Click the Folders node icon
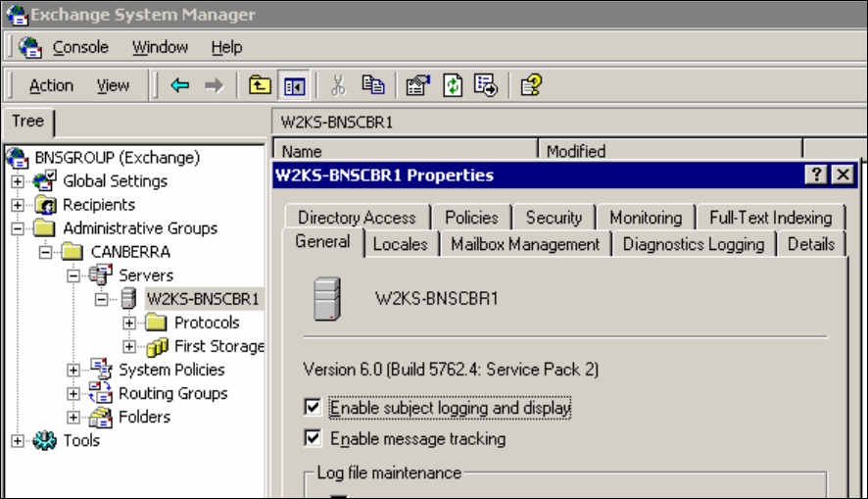The image size is (868, 499). pyautogui.click(x=101, y=417)
